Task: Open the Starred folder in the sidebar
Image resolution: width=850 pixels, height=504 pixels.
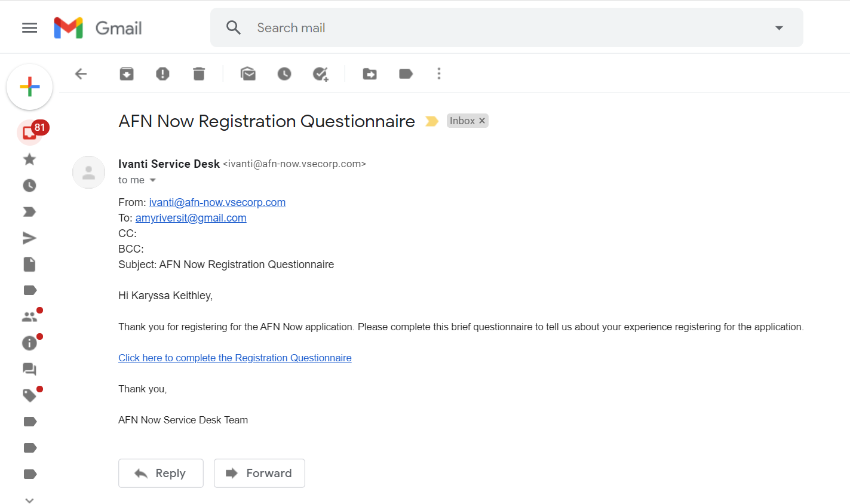Action: 29,159
